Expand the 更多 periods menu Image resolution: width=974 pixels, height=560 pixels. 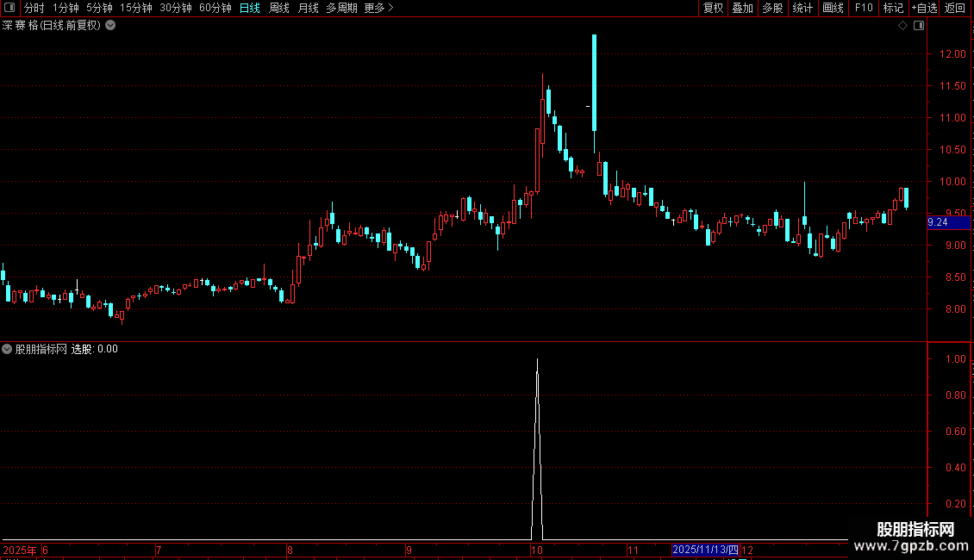379,8
